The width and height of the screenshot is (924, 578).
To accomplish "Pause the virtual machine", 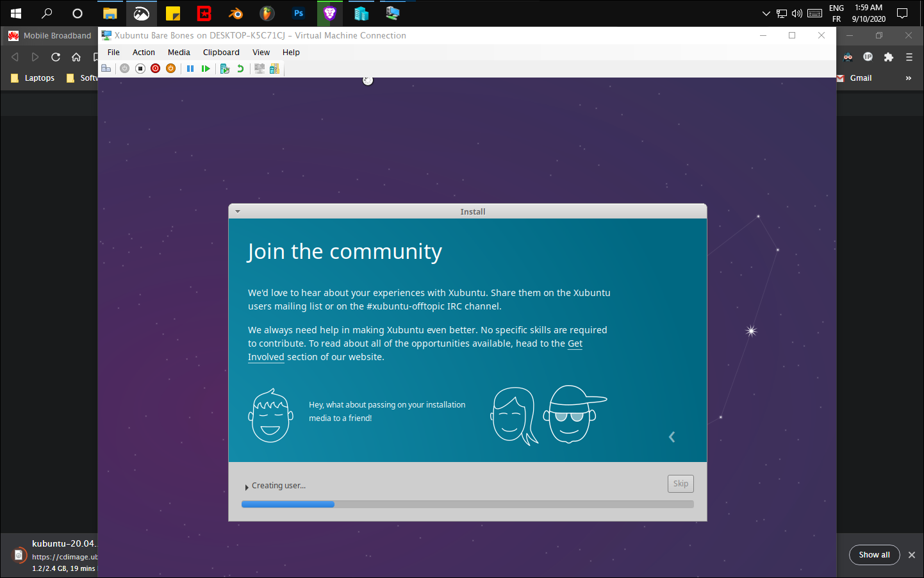I will pyautogui.click(x=190, y=69).
